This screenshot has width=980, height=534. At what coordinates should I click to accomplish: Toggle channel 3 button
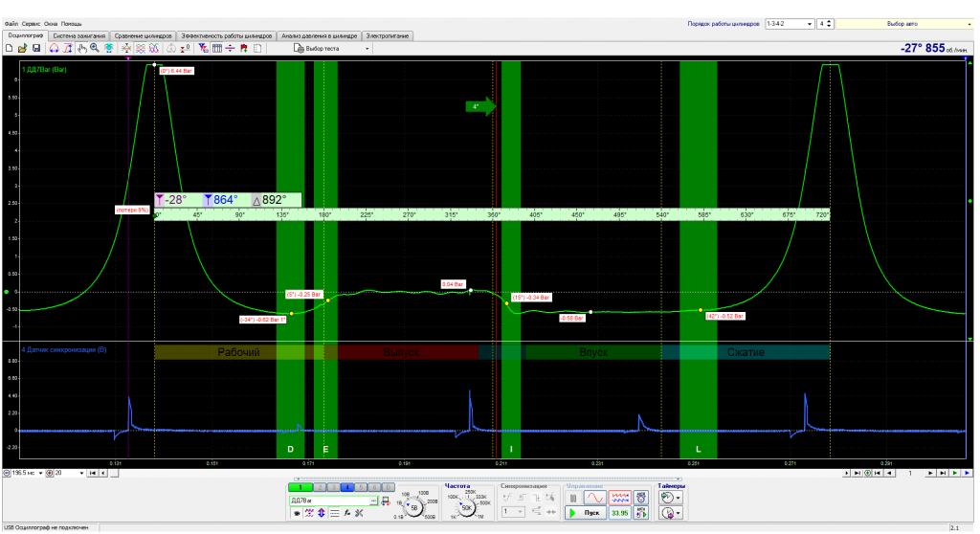(334, 488)
